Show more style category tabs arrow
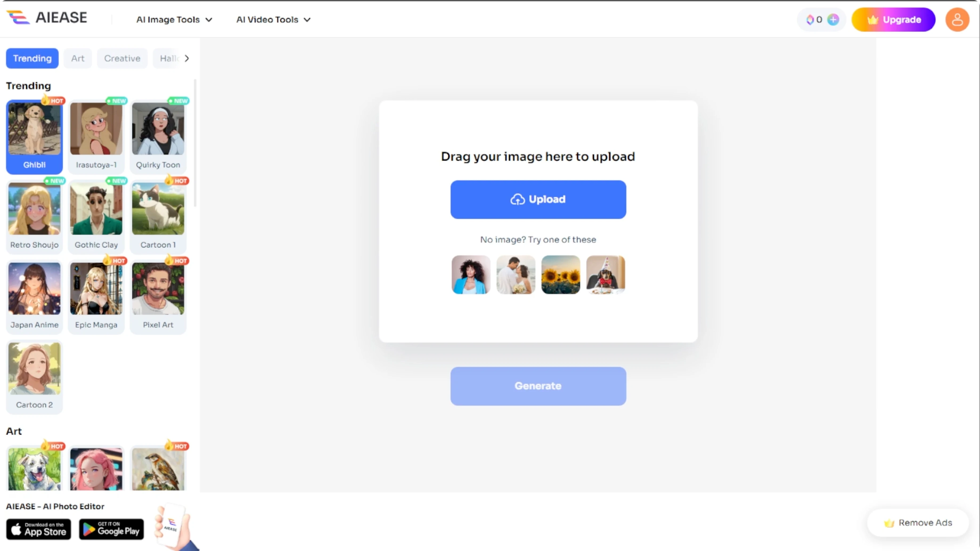Viewport: 980px width, 551px height. tap(187, 58)
